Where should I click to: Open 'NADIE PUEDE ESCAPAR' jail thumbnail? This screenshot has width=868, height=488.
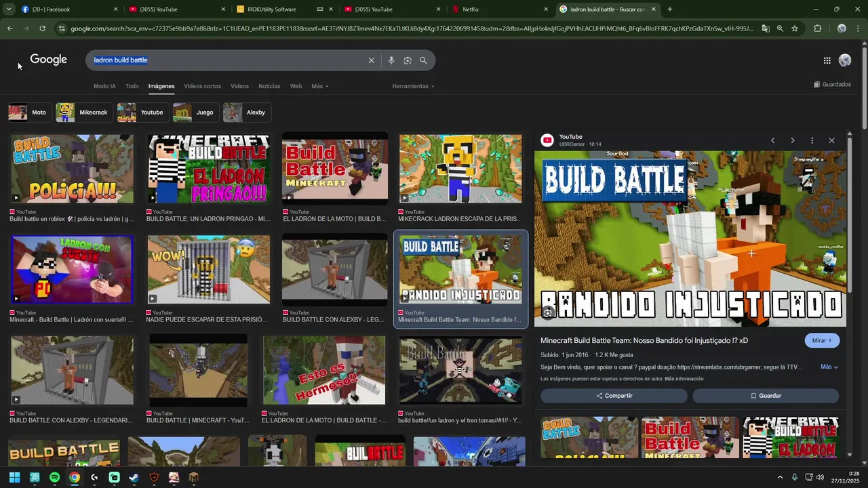pos(208,270)
